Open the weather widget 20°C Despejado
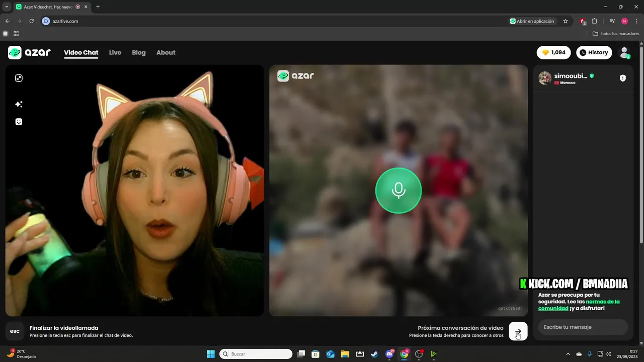The image size is (644, 362). tap(21, 354)
